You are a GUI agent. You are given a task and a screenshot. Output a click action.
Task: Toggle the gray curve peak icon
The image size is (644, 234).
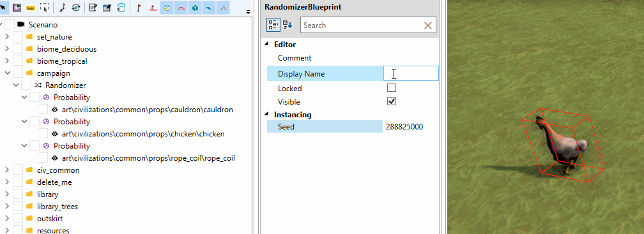click(x=223, y=8)
